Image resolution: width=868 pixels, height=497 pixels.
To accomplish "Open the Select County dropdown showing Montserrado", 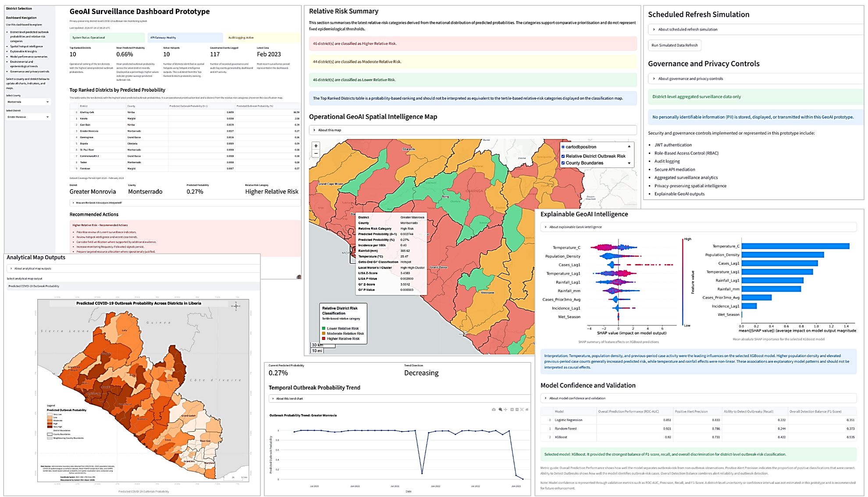I will point(28,102).
